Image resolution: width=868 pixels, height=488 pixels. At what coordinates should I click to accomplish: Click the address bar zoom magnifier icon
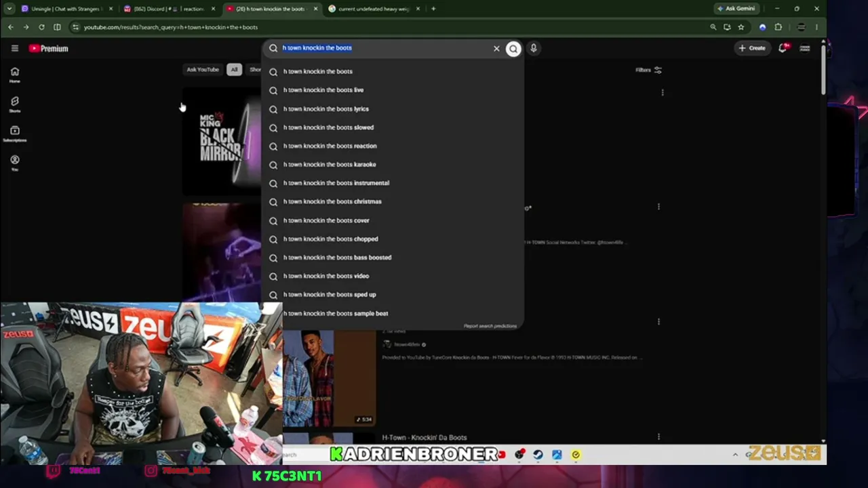coord(713,27)
